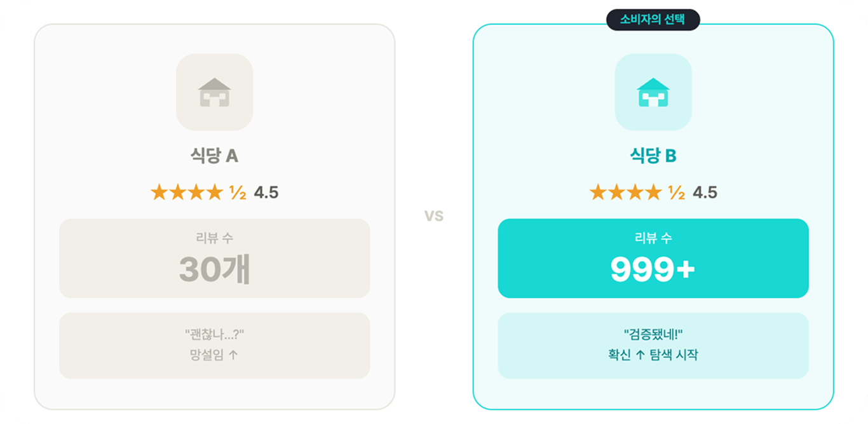Viewport: 868px width, 424px height.
Task: Click the ½ half-star symbol for 식당 B
Action: tap(677, 193)
